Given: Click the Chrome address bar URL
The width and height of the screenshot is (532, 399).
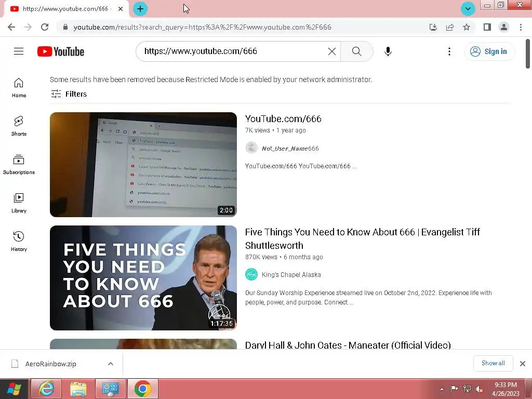Looking at the screenshot, I should coord(202,27).
